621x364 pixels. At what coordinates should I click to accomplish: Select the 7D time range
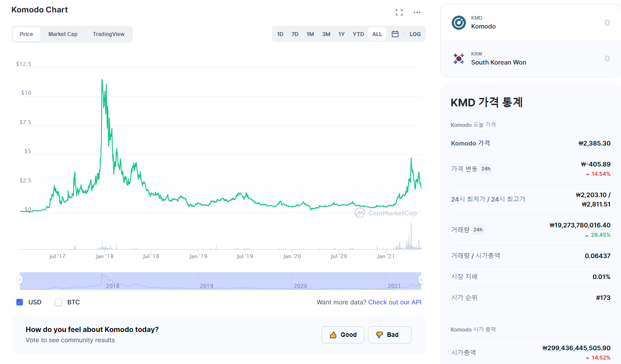tap(295, 34)
